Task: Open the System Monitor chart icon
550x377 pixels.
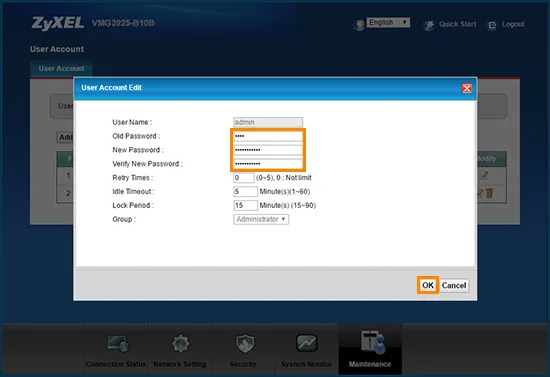Action: click(307, 343)
